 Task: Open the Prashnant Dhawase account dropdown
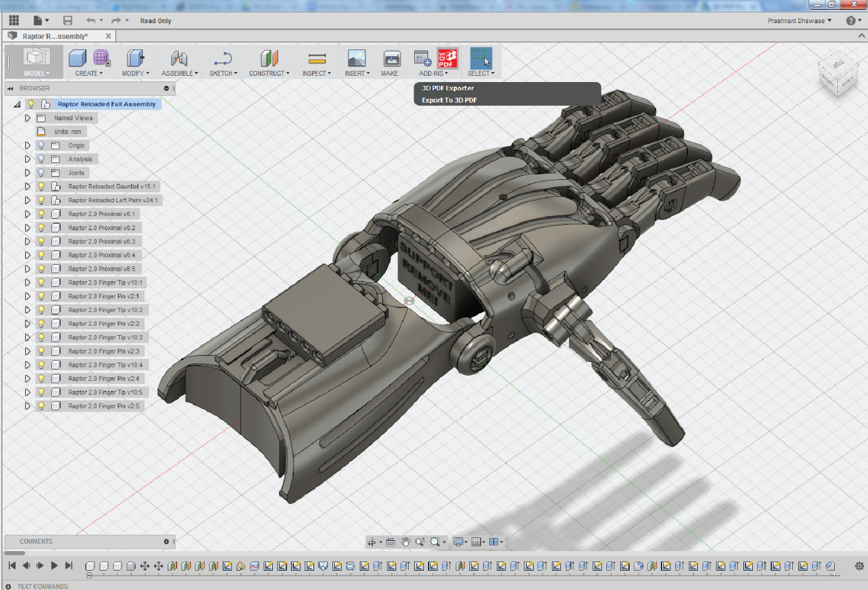[x=800, y=21]
